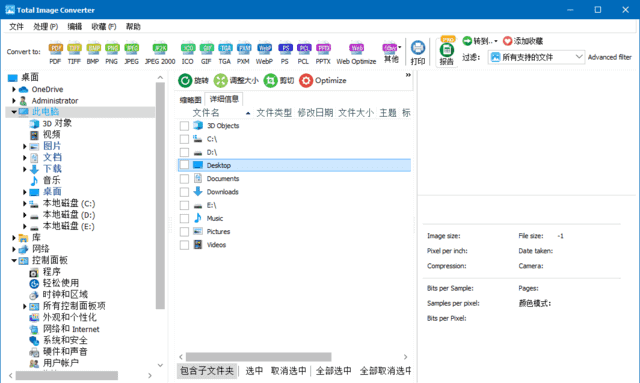Click the 旋转 rotate tool
This screenshot has height=383, width=640.
(193, 80)
